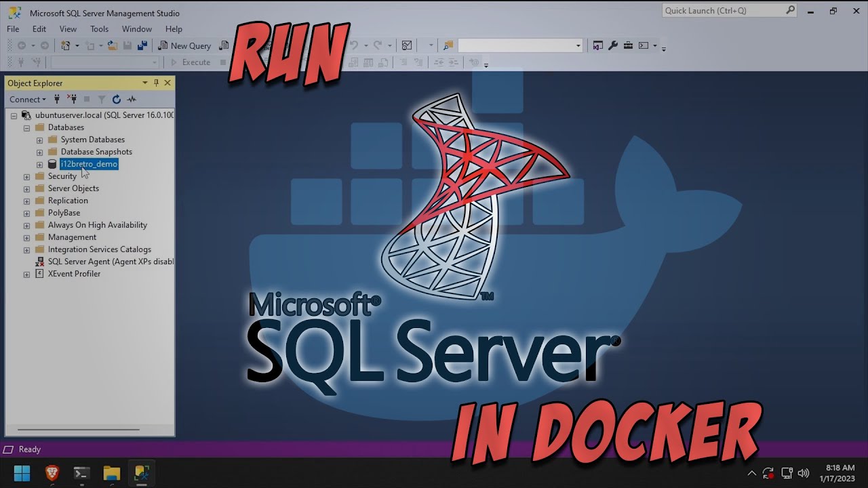This screenshot has height=488, width=868.
Task: Select the ubuntuserver.local server entry
Action: (x=104, y=115)
